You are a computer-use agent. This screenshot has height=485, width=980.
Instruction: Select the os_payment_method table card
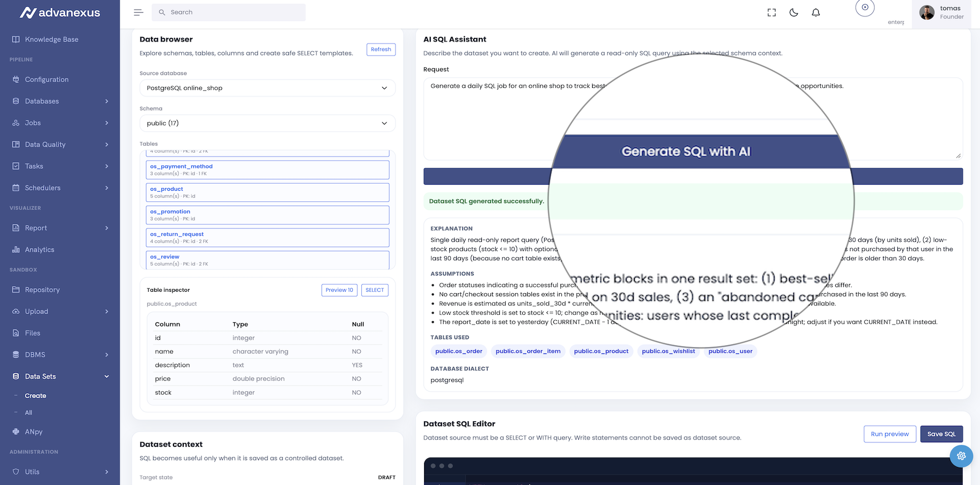click(x=267, y=170)
